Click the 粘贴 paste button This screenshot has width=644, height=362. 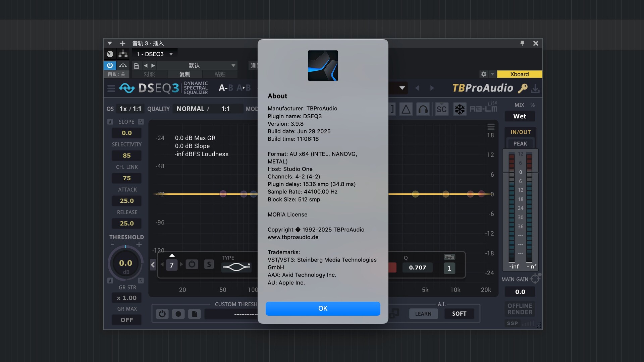coord(220,74)
